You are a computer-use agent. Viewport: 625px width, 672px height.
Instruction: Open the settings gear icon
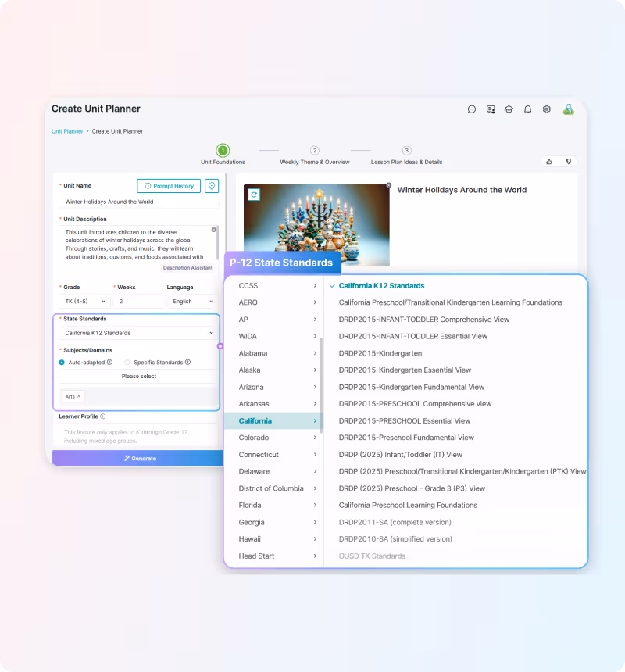pos(547,109)
